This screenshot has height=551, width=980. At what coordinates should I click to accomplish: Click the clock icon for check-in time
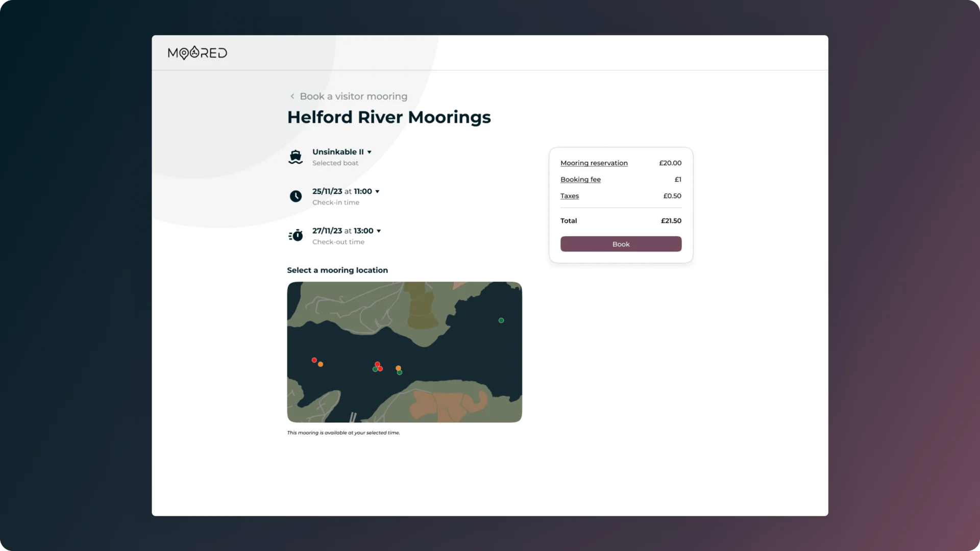[296, 196]
